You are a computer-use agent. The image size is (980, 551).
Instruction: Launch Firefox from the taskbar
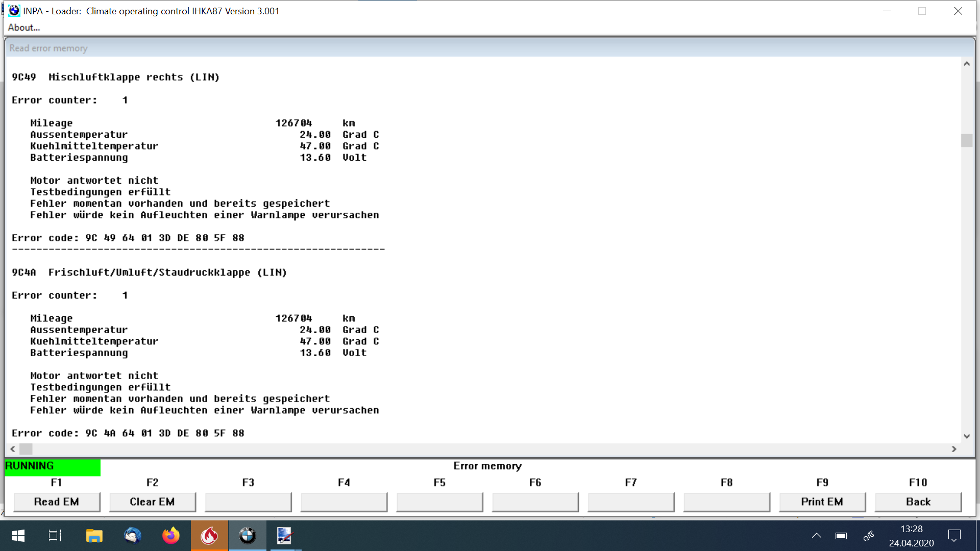click(171, 536)
